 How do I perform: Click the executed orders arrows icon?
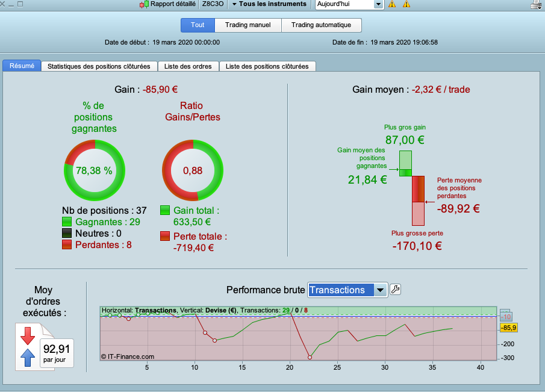point(28,346)
